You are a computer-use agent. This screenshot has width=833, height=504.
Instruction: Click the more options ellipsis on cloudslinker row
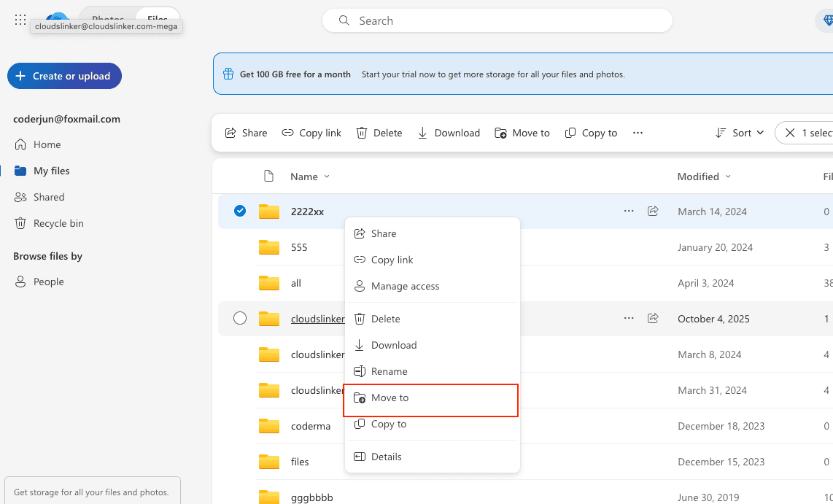pyautogui.click(x=629, y=318)
